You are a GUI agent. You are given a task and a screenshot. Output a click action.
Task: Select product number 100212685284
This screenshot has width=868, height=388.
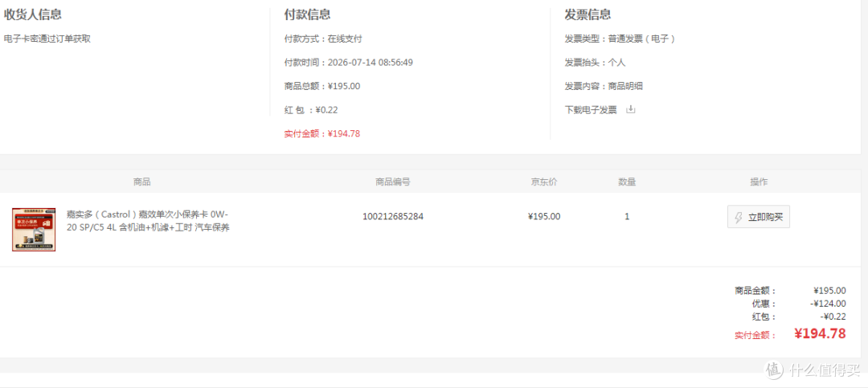[393, 216]
